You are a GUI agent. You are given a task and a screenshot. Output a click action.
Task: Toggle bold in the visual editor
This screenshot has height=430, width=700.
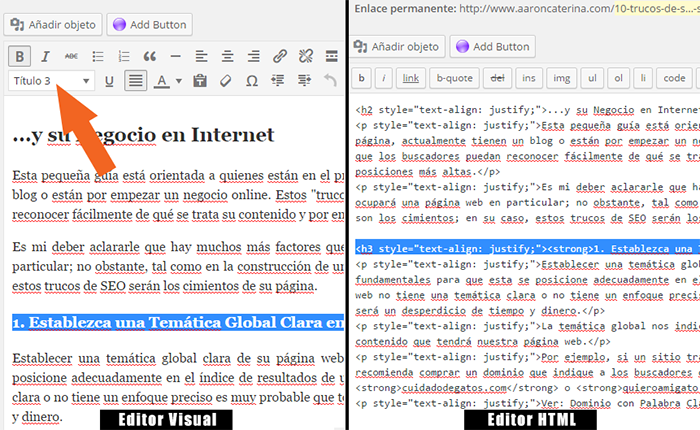[20, 55]
